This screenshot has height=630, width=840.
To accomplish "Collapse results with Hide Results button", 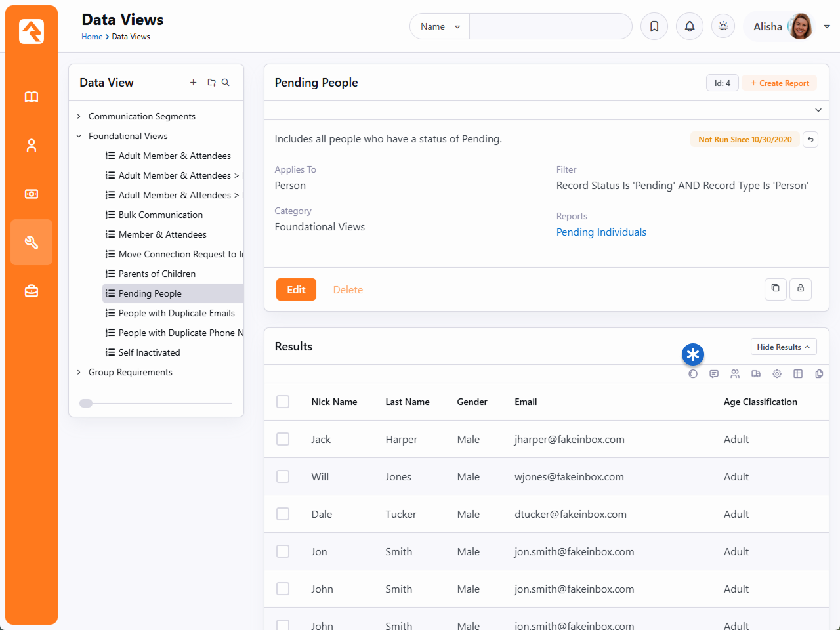I will pyautogui.click(x=783, y=347).
